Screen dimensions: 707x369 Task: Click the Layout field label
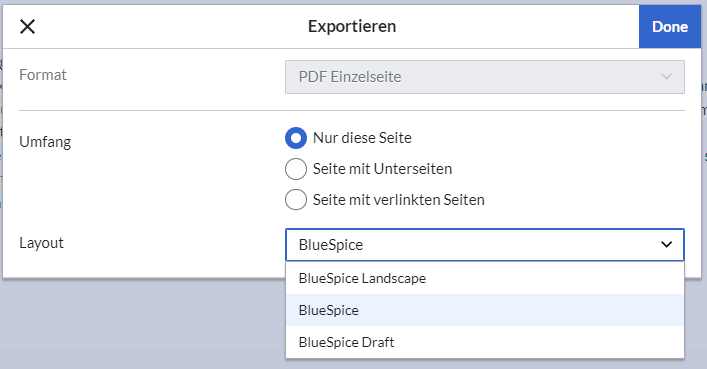coord(41,243)
